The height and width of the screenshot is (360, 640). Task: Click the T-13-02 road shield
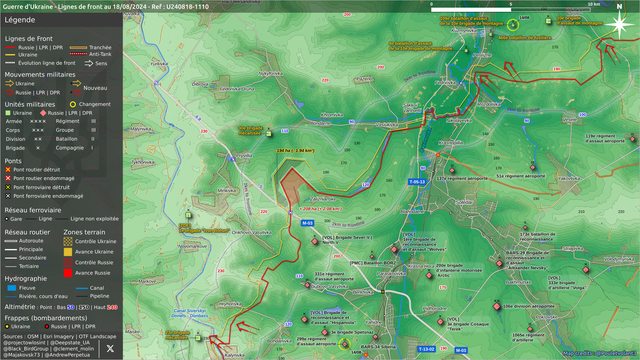pyautogui.click(x=427, y=349)
